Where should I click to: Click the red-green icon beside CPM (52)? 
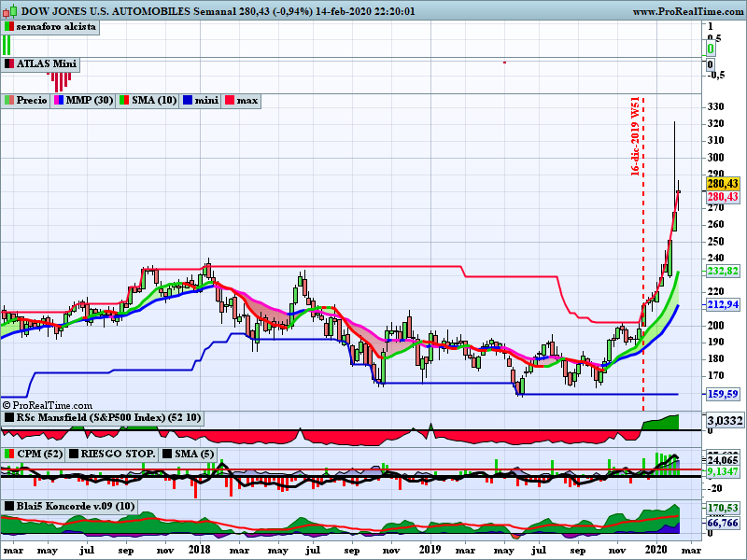point(9,455)
